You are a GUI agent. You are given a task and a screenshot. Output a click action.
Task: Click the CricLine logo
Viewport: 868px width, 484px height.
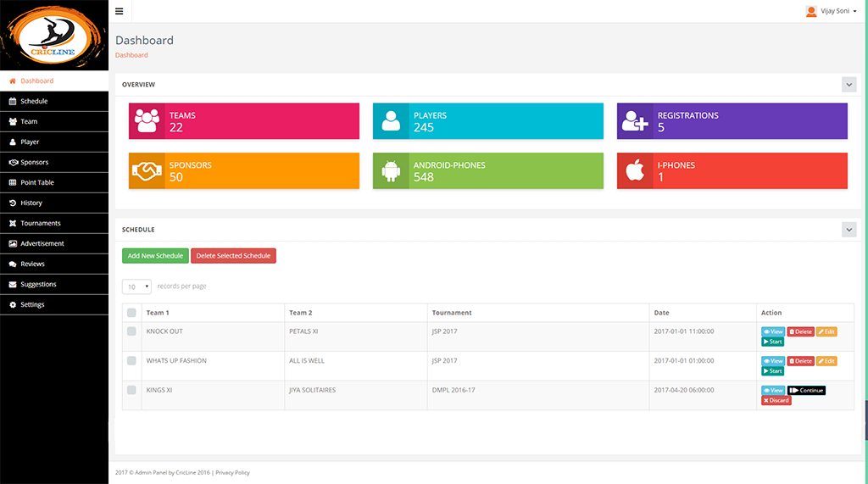coord(53,36)
